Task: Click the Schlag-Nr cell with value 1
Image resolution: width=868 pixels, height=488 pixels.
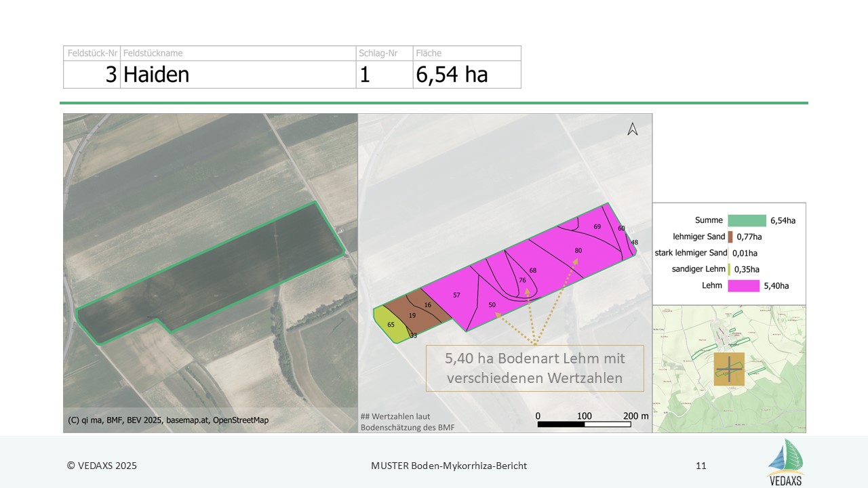Action: (384, 74)
